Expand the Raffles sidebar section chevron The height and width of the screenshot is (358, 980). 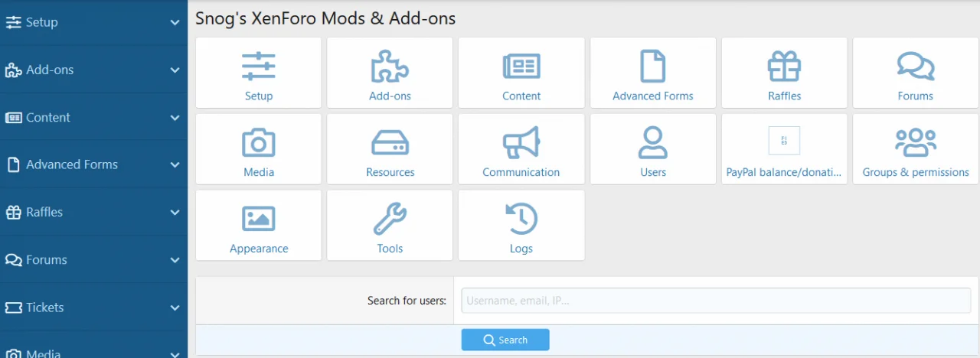pyautogui.click(x=175, y=213)
